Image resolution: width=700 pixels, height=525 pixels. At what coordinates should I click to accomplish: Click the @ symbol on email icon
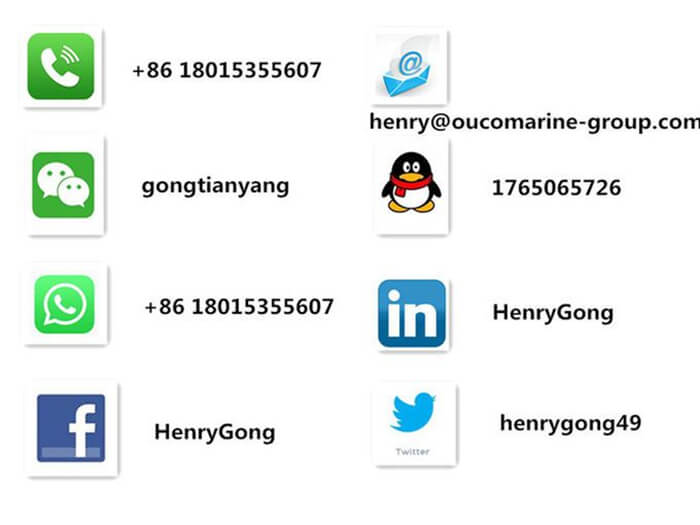pyautogui.click(x=410, y=63)
